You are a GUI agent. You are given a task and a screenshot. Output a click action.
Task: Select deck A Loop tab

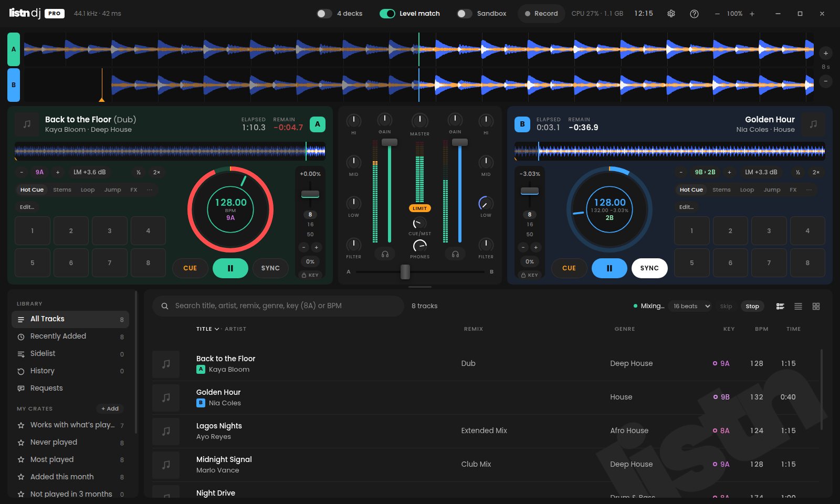click(x=88, y=190)
